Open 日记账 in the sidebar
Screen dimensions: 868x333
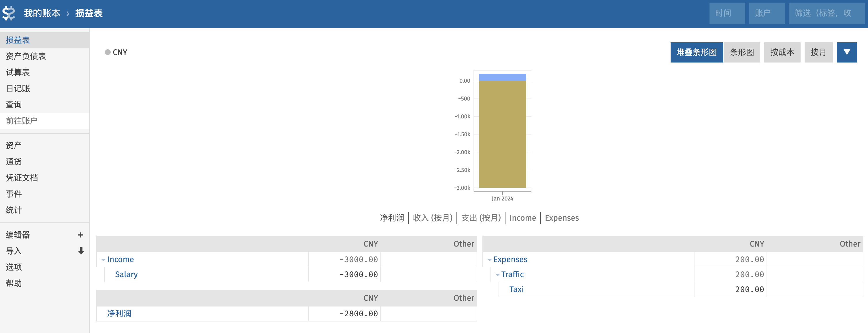pyautogui.click(x=44, y=88)
